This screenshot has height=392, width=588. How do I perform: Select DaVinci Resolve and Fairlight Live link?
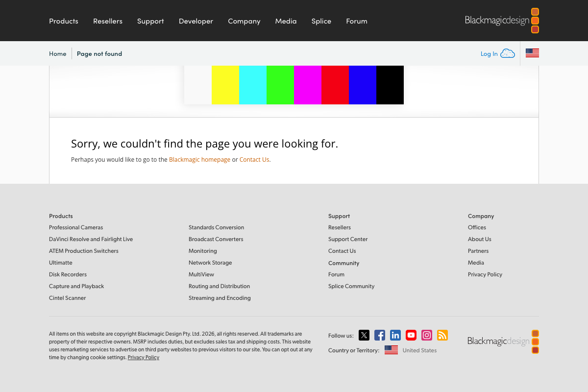(x=91, y=239)
